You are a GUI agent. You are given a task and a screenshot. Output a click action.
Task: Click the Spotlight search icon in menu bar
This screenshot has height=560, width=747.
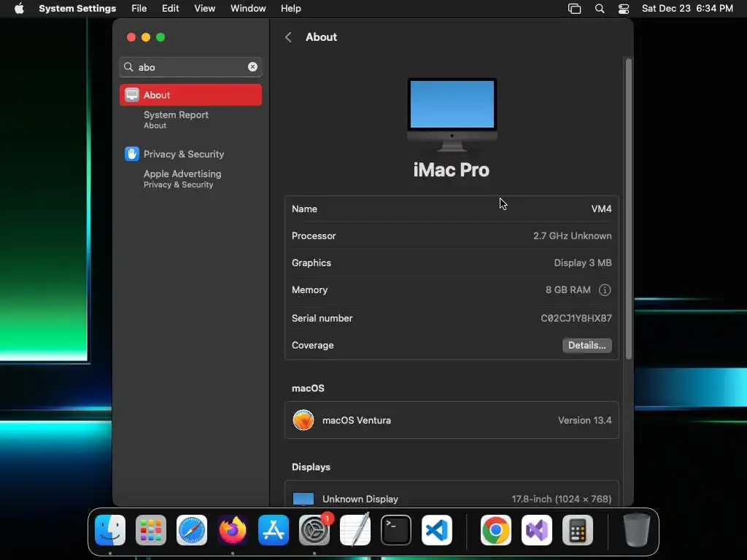click(x=600, y=9)
